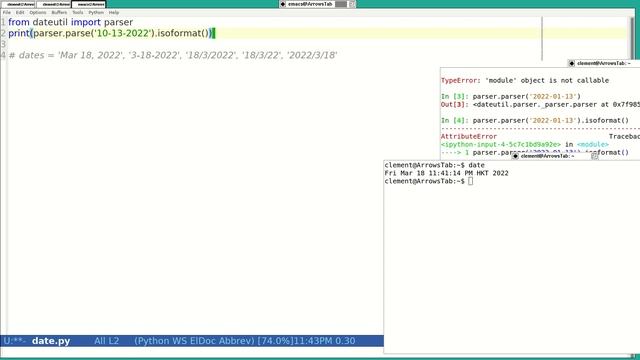Screen dimensions: 640x360
Task: Click the lower terminal's clement@ArrowsTab title
Action: pos(548,156)
